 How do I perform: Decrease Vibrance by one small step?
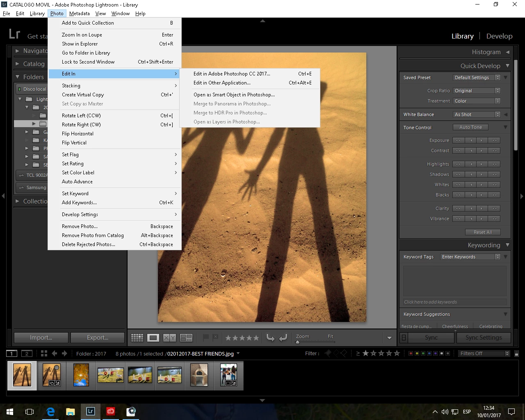click(470, 219)
